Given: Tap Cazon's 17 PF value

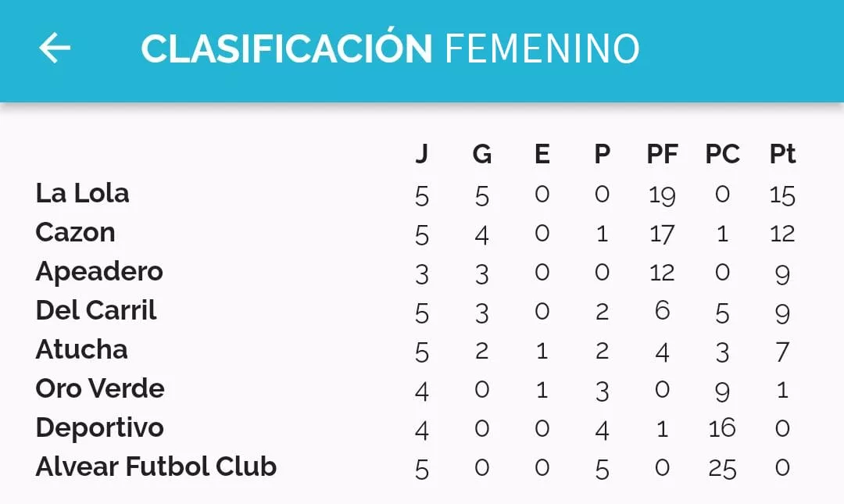Looking at the screenshot, I should pos(662,234).
